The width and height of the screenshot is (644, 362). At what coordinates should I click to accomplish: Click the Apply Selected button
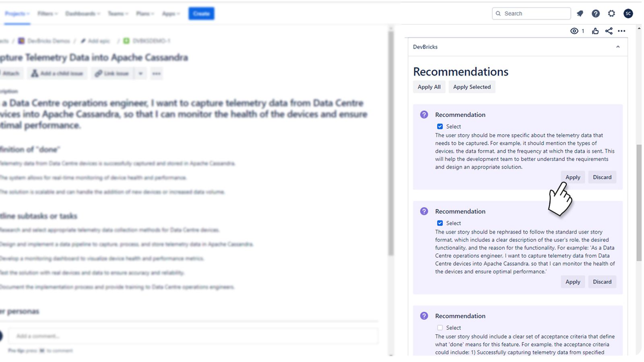472,87
